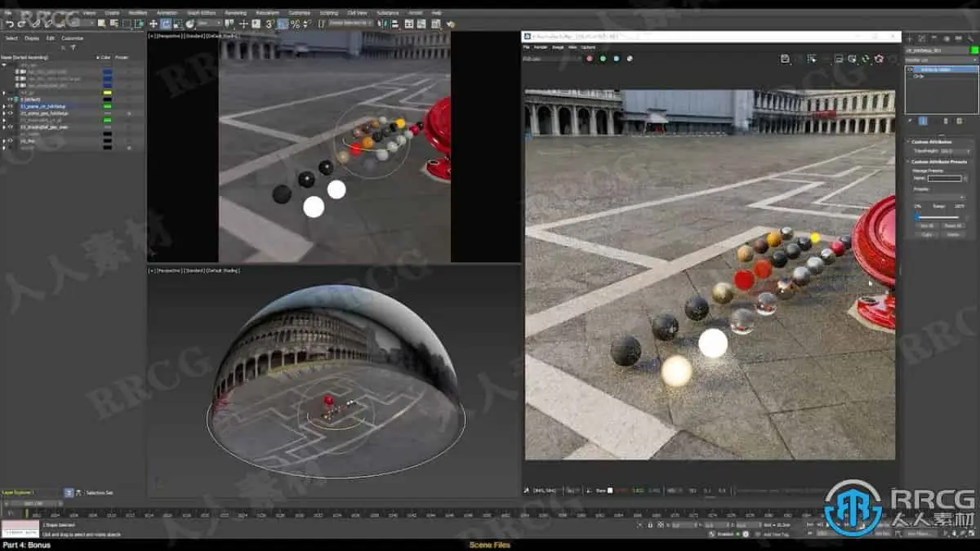Screen dimensions: 980x551
Task: Click the bottom viewport Standard label
Action: 194,269
